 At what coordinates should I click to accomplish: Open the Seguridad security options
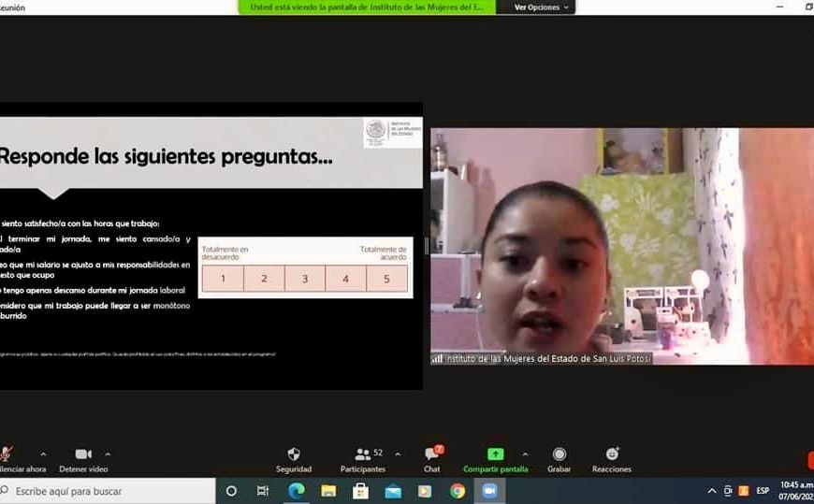pos(293,458)
